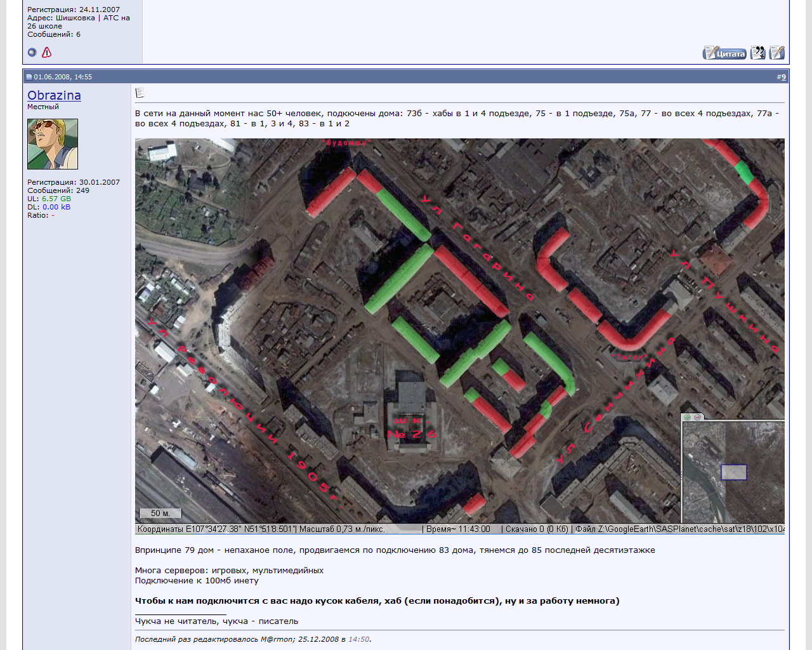Click red round button on mini-map panel
The height and width of the screenshot is (650, 812).
pyautogui.click(x=697, y=417)
